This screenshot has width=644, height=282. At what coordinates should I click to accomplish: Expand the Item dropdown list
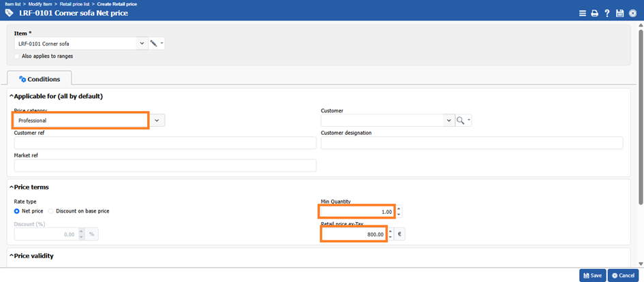click(142, 44)
